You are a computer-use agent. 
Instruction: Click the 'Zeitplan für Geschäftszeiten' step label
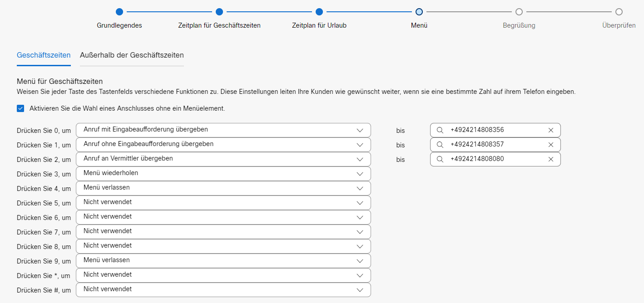pyautogui.click(x=219, y=25)
